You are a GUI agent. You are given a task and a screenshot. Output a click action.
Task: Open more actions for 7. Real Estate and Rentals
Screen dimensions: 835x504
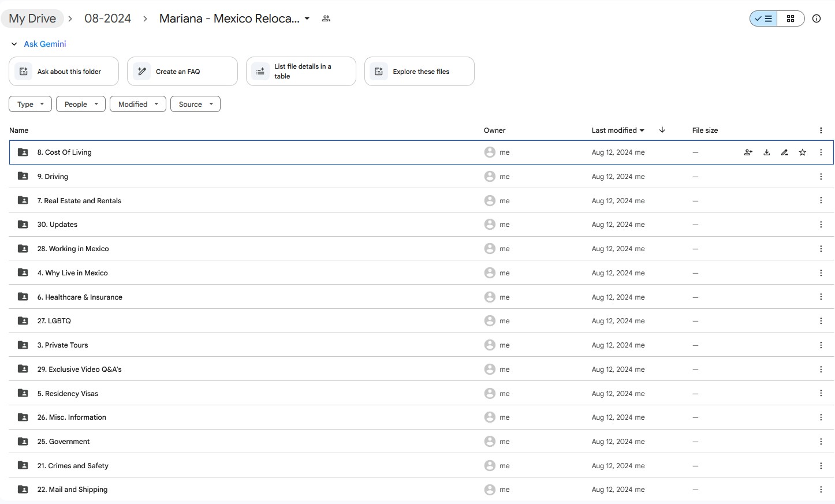(821, 200)
